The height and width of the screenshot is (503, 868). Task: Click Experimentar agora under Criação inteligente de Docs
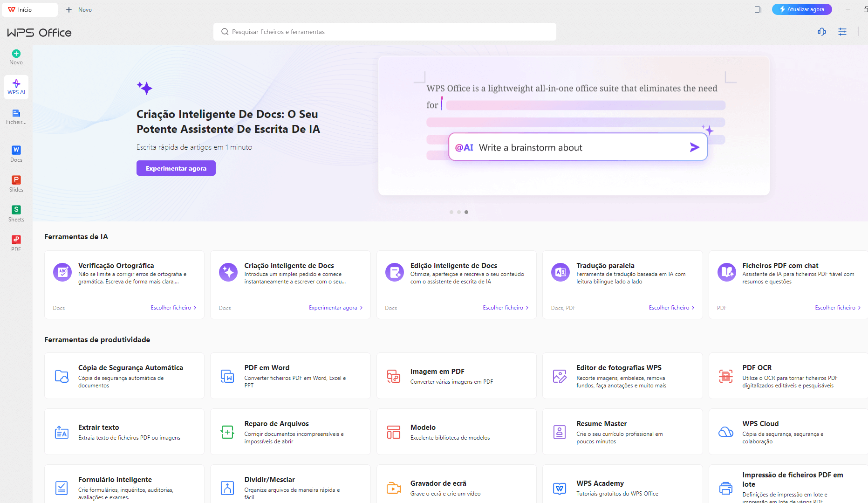pos(335,308)
